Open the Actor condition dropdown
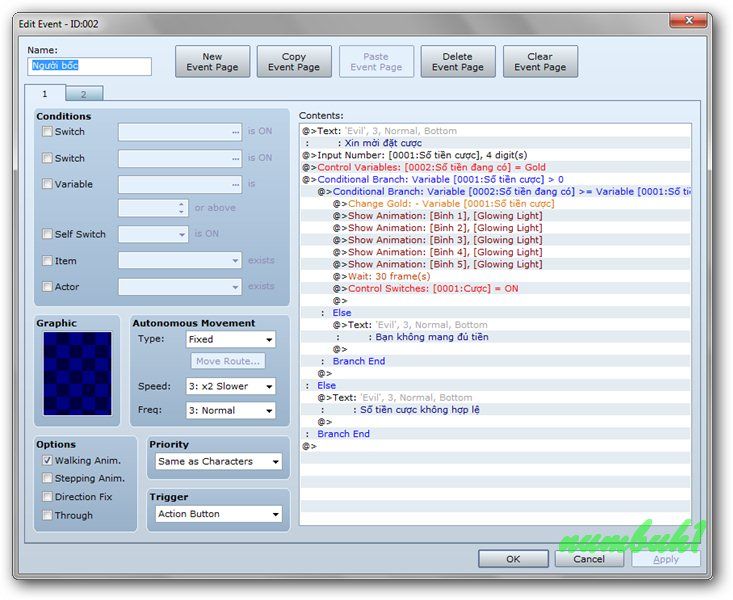Image resolution: width=733 pixels, height=600 pixels. 180,287
